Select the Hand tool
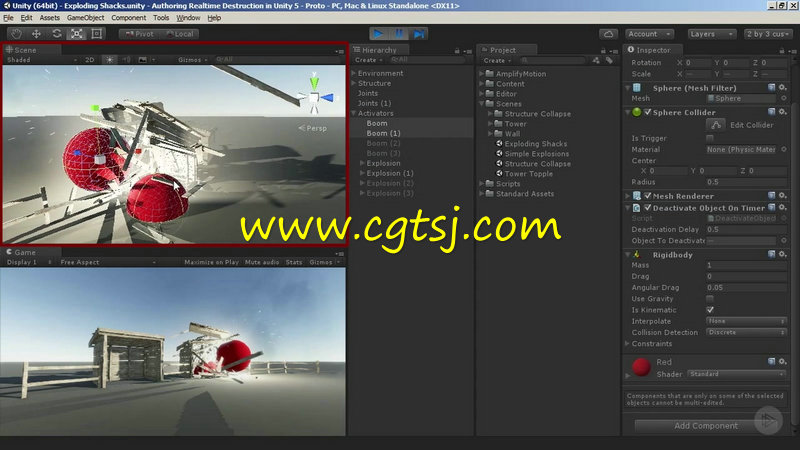 click(16, 34)
